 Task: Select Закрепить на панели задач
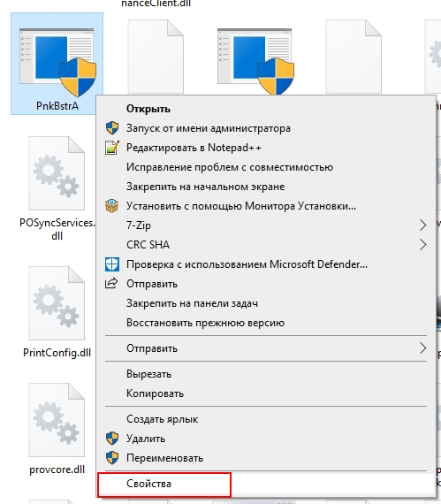192,303
